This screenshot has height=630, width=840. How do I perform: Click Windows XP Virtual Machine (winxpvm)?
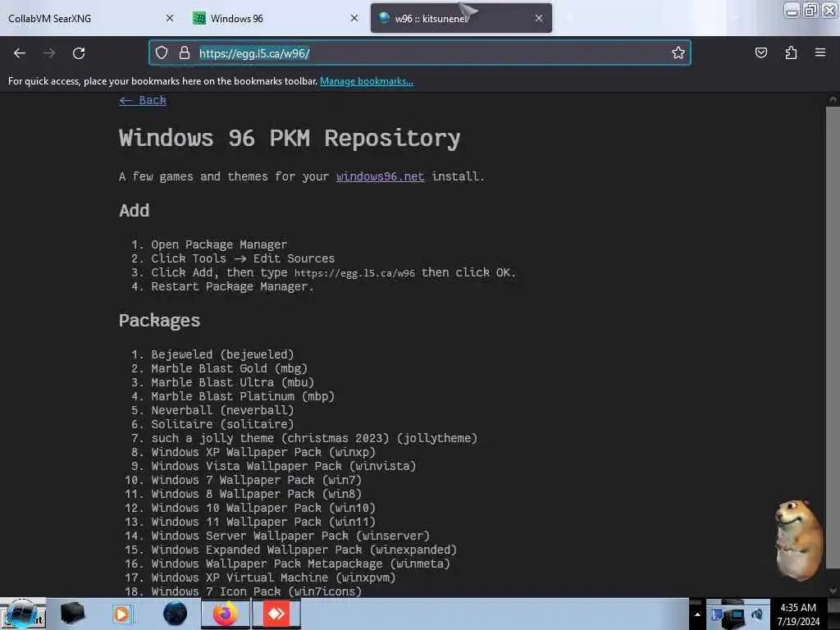coord(273,577)
